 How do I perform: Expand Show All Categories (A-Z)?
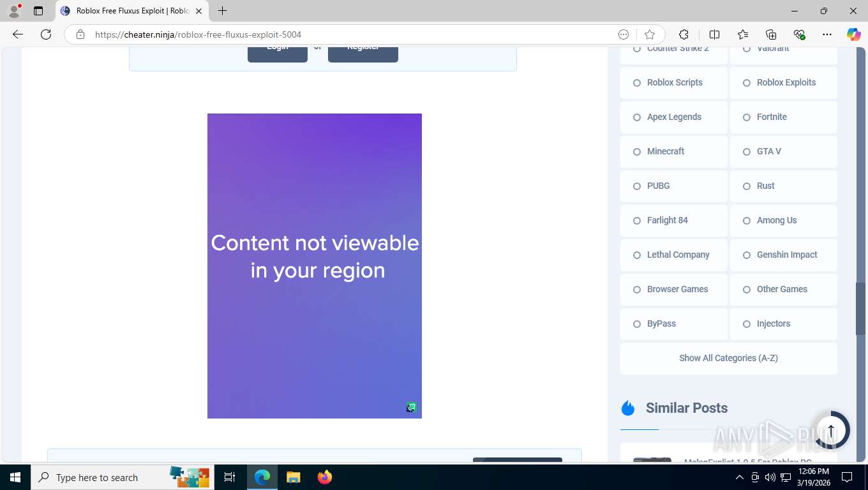pos(729,359)
